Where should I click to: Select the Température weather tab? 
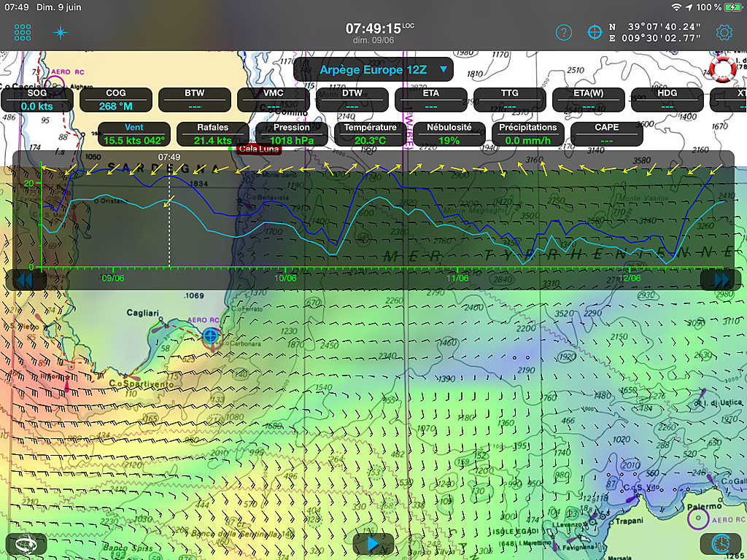pos(370,134)
